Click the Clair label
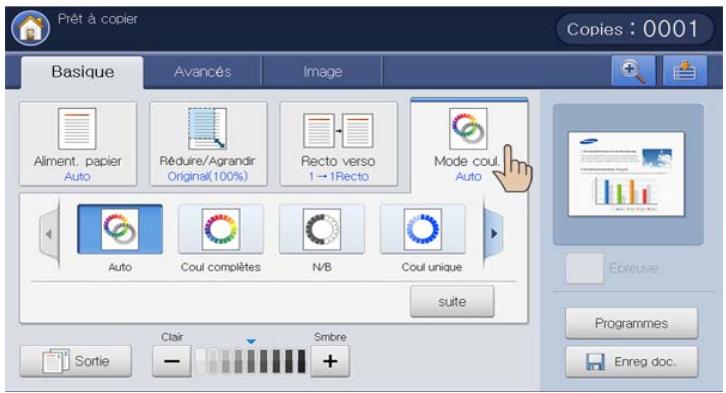The image size is (726, 393). click(x=172, y=337)
